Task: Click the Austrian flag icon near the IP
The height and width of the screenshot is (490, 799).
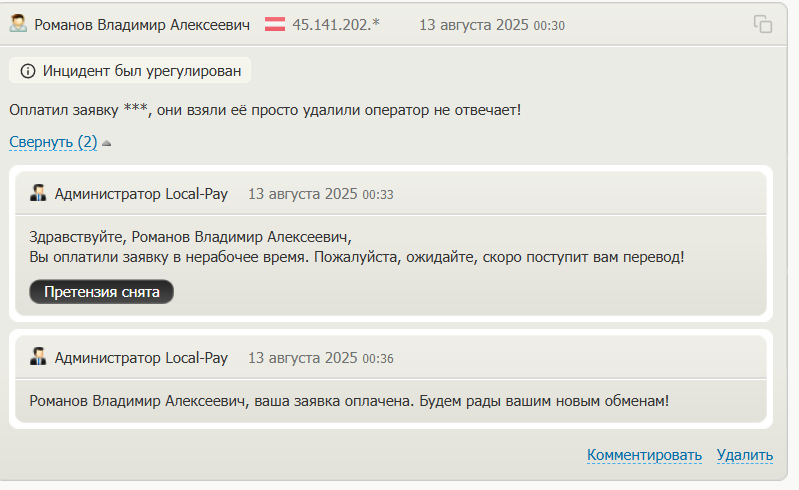Action: coord(275,24)
